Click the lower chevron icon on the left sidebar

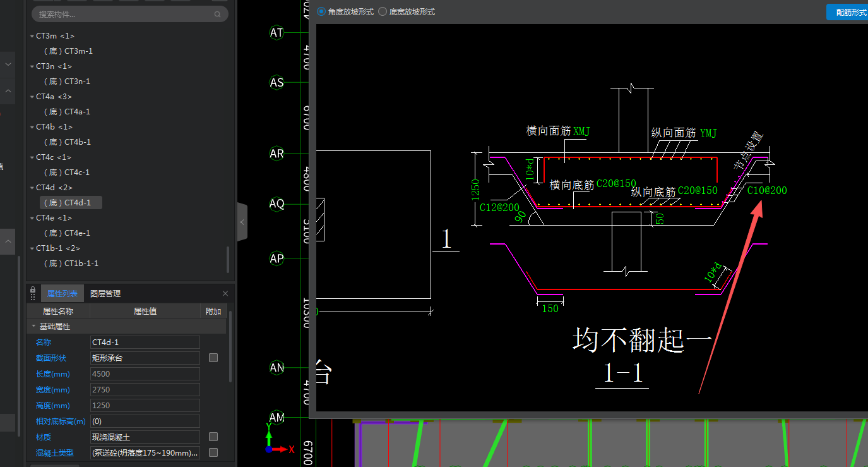8,241
